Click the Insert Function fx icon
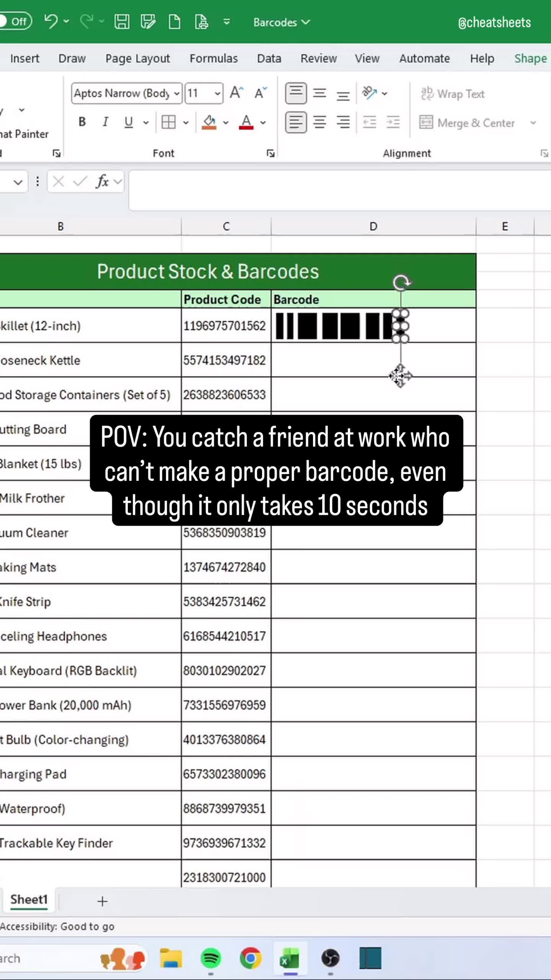This screenshot has height=980, width=551. click(x=103, y=181)
